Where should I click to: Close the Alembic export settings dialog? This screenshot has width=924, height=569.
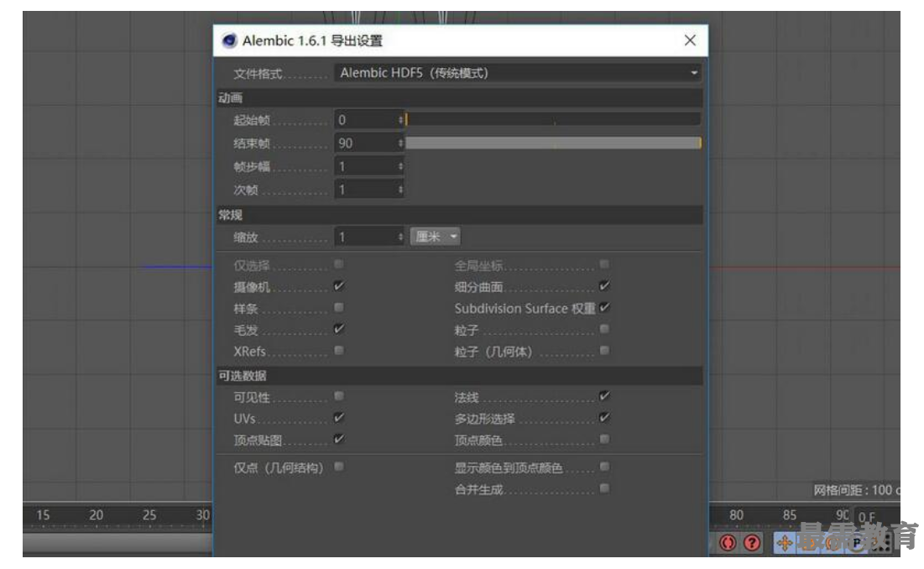690,40
